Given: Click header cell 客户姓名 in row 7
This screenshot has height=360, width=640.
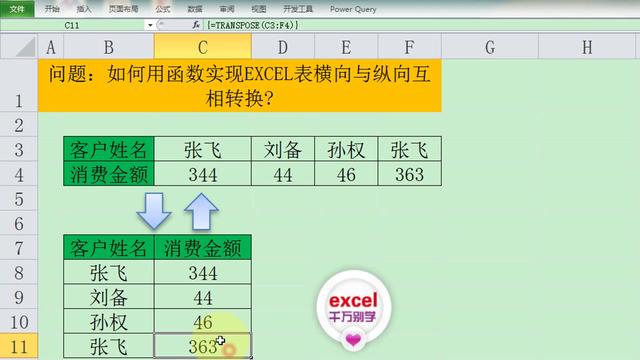Looking at the screenshot, I should tap(109, 248).
